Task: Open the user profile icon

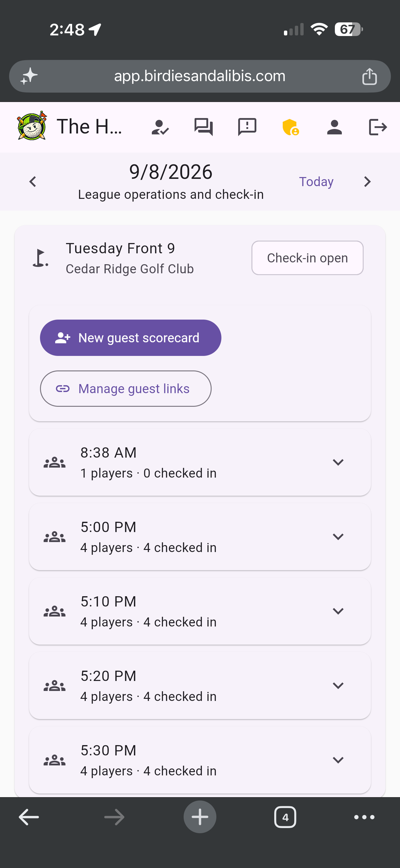Action: [335, 127]
